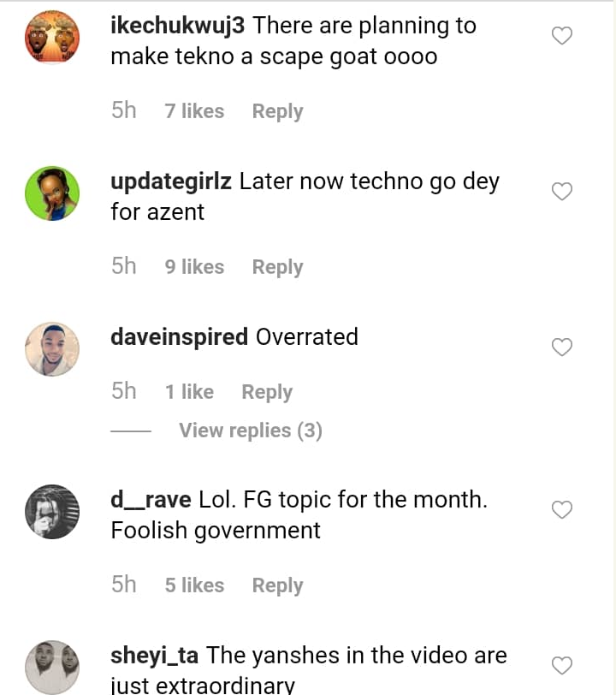Like daveinspired's 'Overrated' comment
The height and width of the screenshot is (695, 616).
click(561, 347)
